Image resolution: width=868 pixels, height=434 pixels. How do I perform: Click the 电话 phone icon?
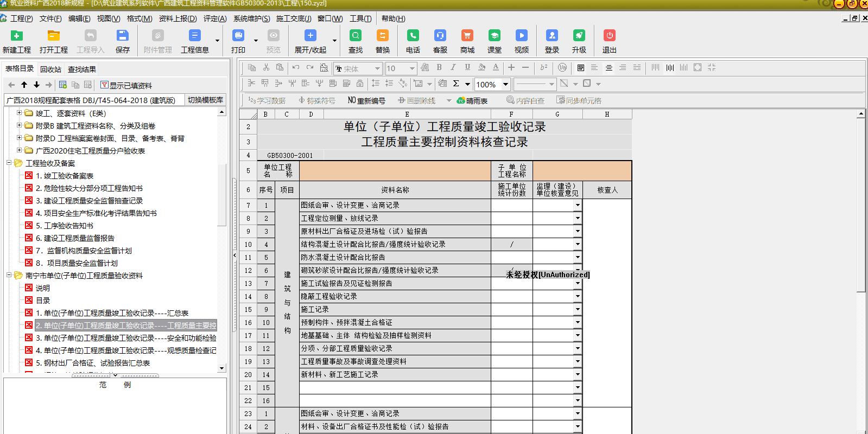413,36
